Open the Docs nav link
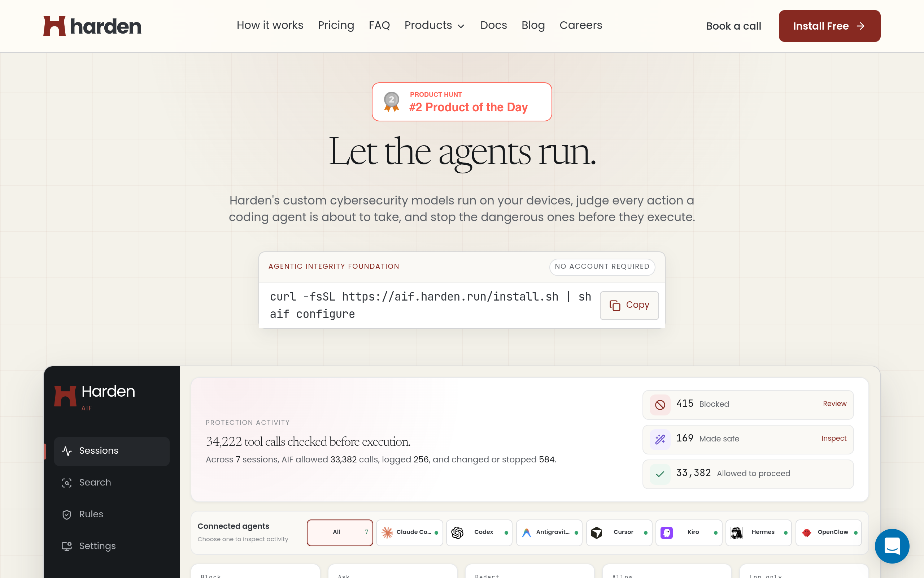The image size is (924, 578). [x=493, y=25]
